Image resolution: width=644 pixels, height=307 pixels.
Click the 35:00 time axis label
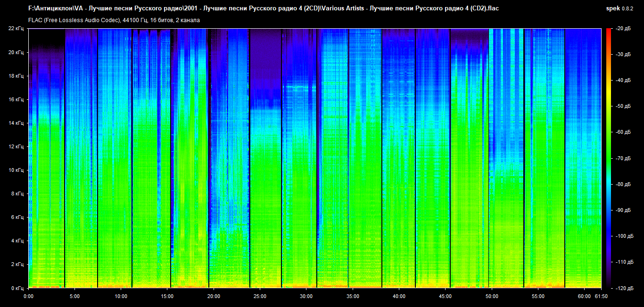point(353,296)
